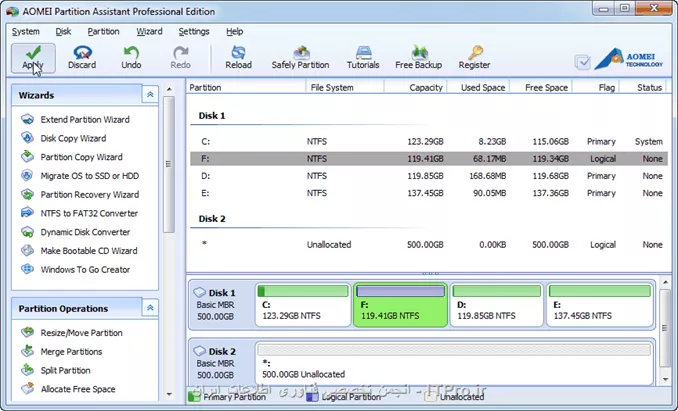The image size is (678, 411).
Task: Select the D: partition row in list
Action: [x=429, y=176]
